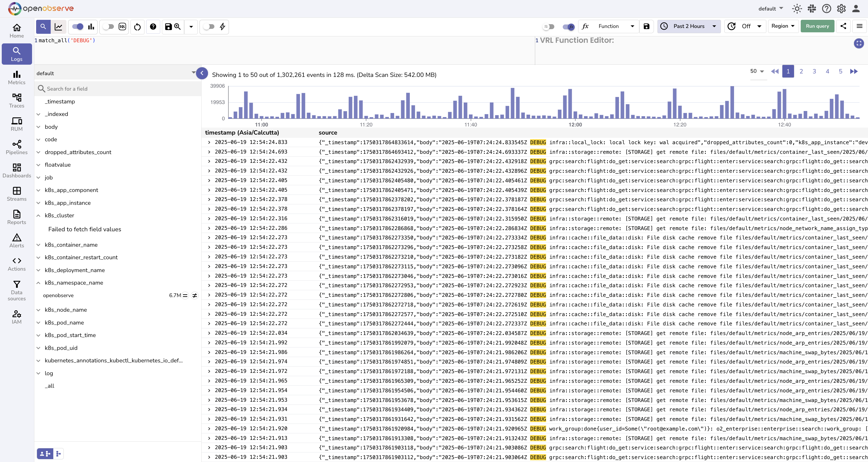Open the default stream selector dropdown
Viewport: 868px width, 462px height.
116,73
